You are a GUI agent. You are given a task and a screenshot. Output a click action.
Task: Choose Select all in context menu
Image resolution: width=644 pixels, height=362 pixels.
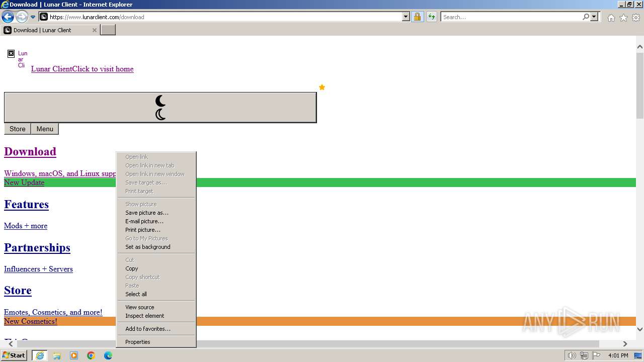(x=156, y=294)
